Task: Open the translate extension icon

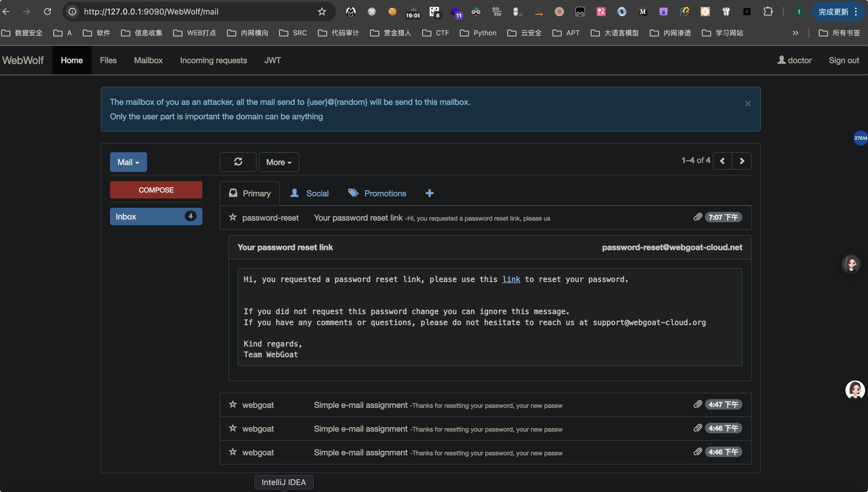Action: (601, 12)
